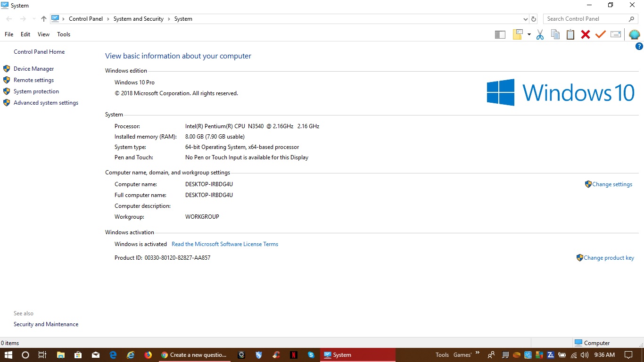Go back with the left arrow
Image resolution: width=644 pixels, height=362 pixels.
pos(9,19)
